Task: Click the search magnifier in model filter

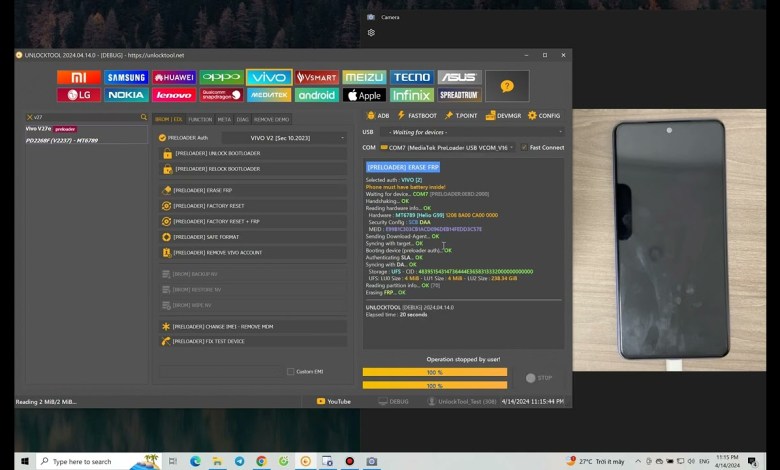Action: (x=144, y=117)
